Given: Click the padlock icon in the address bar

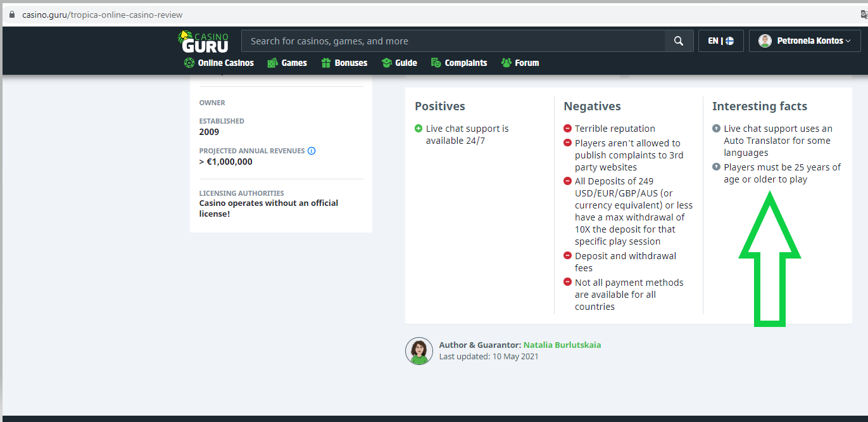Looking at the screenshot, I should click(11, 15).
